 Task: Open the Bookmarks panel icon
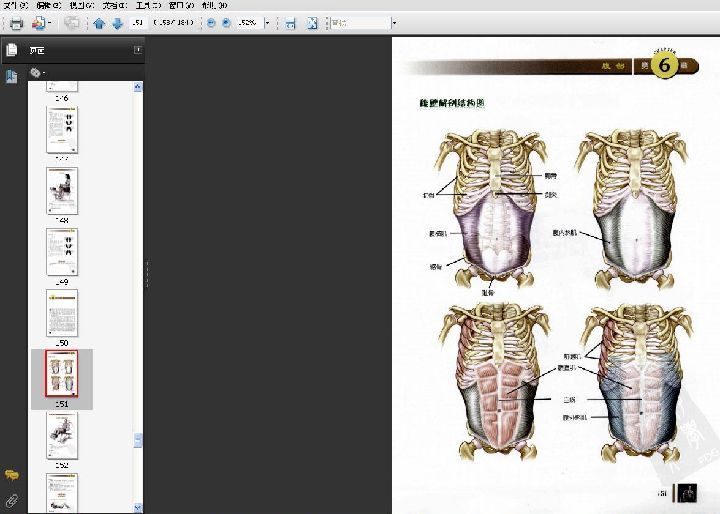click(12, 76)
